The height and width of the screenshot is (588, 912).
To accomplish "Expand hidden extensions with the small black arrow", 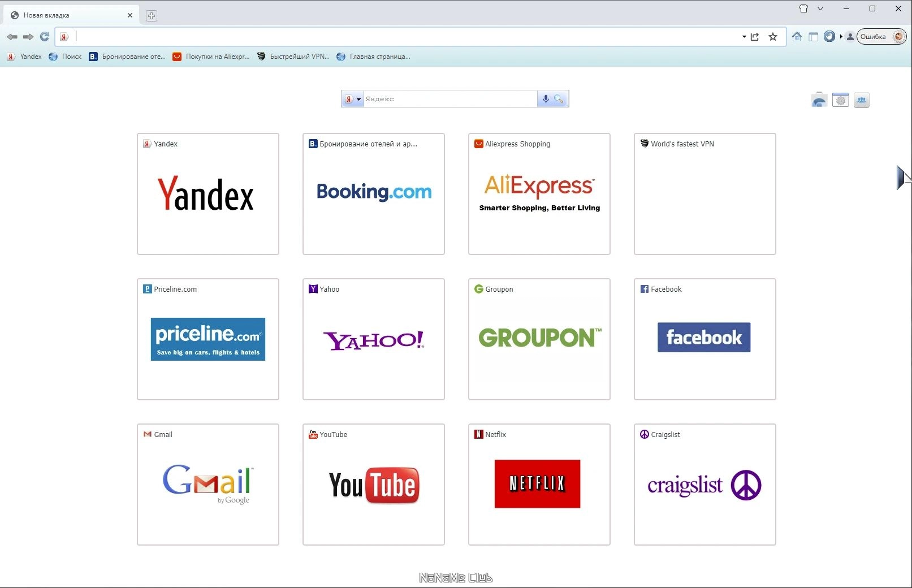I will pos(841,37).
